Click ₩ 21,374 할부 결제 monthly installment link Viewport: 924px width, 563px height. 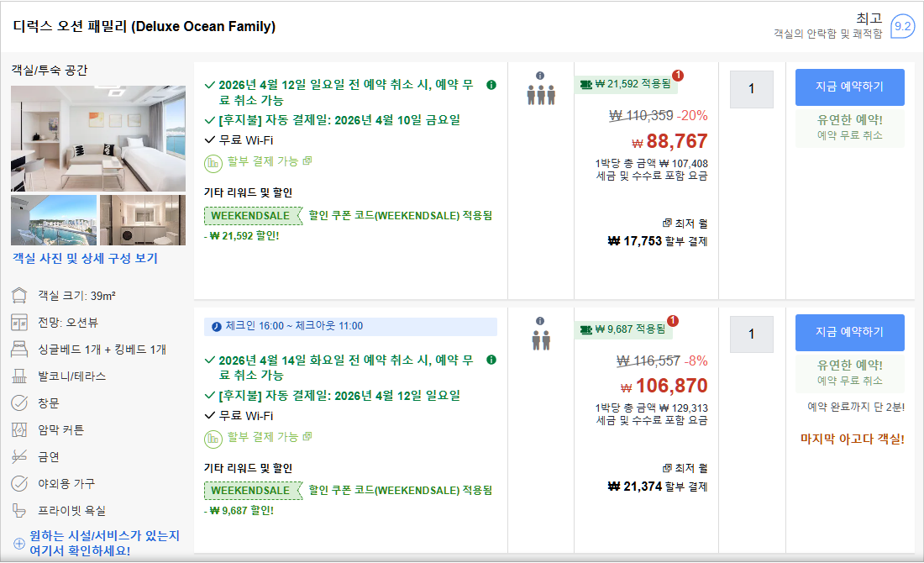click(x=658, y=487)
